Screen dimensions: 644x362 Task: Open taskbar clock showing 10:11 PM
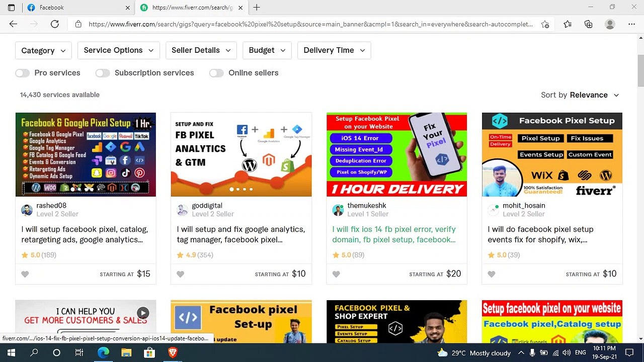click(604, 353)
